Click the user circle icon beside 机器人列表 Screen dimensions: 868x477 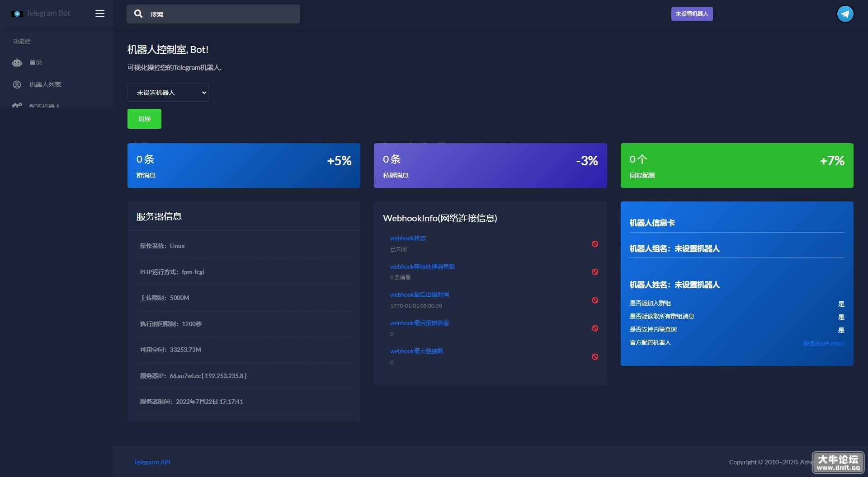pyautogui.click(x=17, y=84)
